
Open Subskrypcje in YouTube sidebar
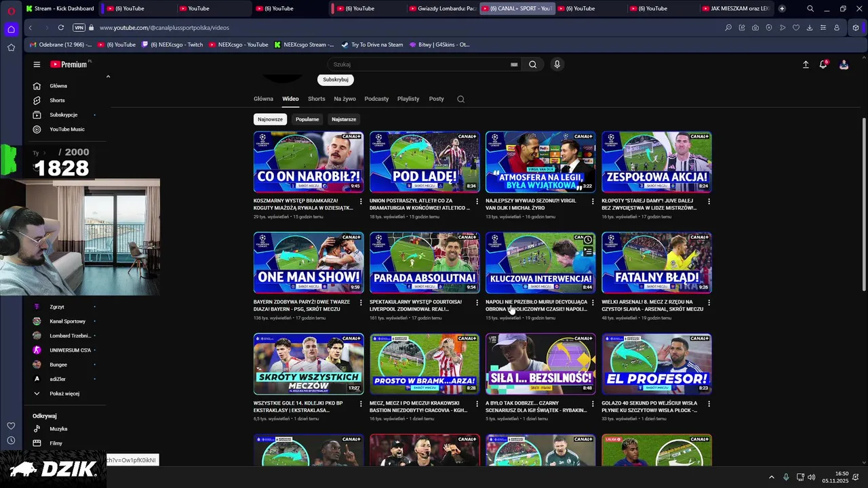point(63,115)
